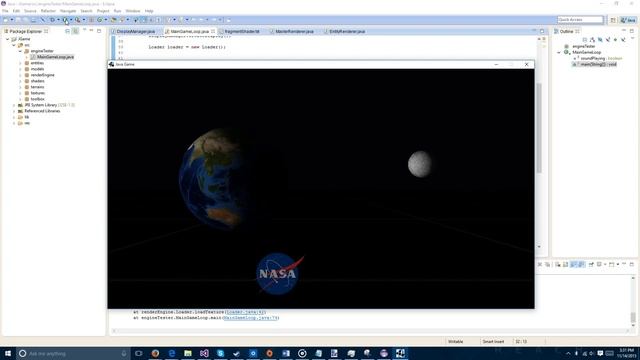The width and height of the screenshot is (640, 360).
Task: Toggle Hide Local Types in Outline
Action: [623, 40]
